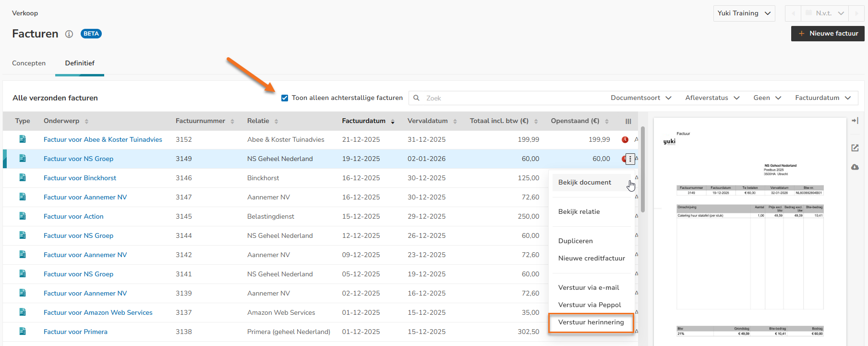
Task: Open the Yuki Training administration dropdown
Action: [744, 13]
